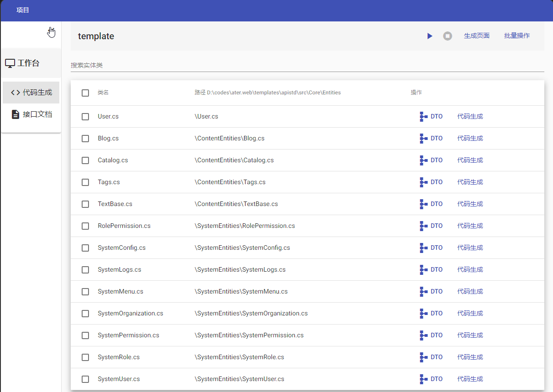
Task: Check the SystemRole.cs row checkbox
Action: coord(85,357)
